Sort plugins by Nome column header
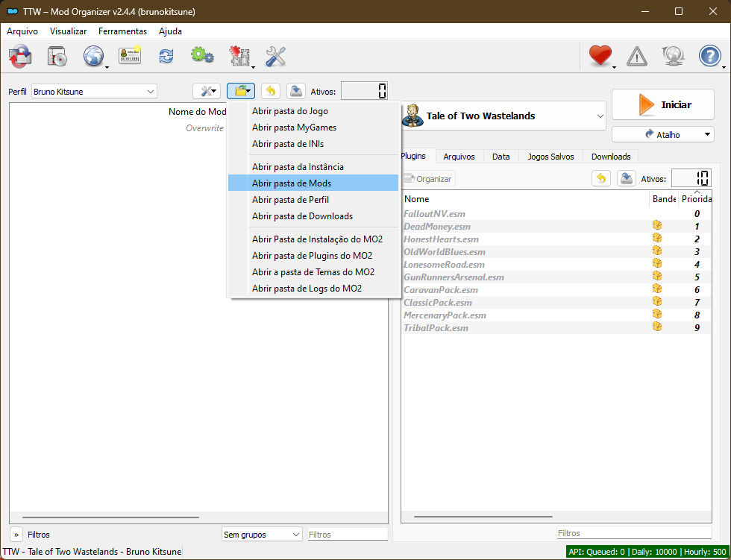The height and width of the screenshot is (560, 731). pos(525,199)
